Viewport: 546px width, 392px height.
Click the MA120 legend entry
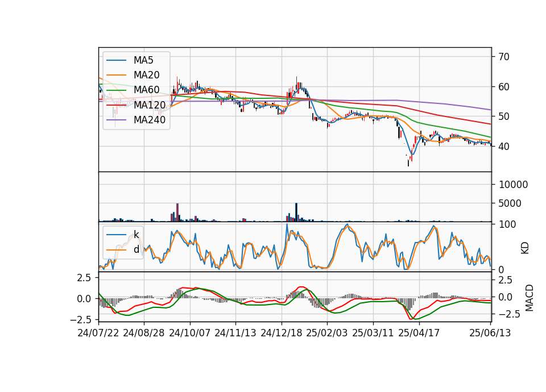[x=136, y=105]
